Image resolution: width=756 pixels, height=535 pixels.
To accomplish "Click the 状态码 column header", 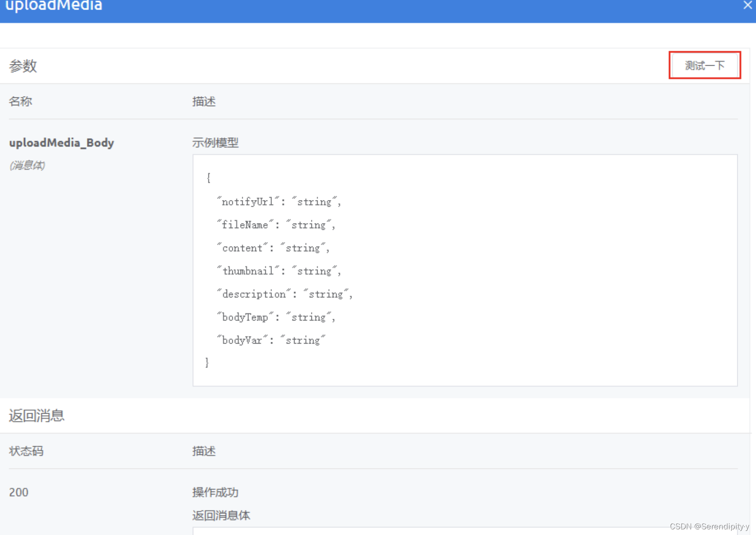I will [x=26, y=451].
